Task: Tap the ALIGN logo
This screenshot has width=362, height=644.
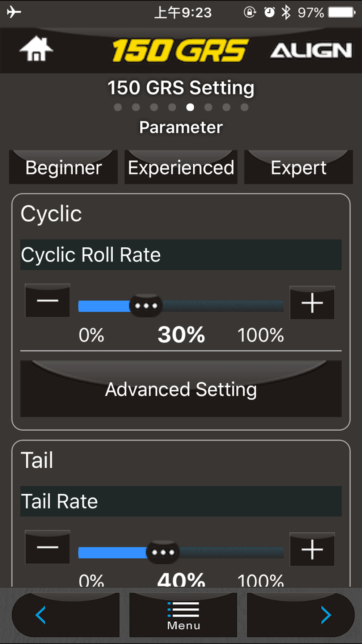Action: click(x=311, y=50)
